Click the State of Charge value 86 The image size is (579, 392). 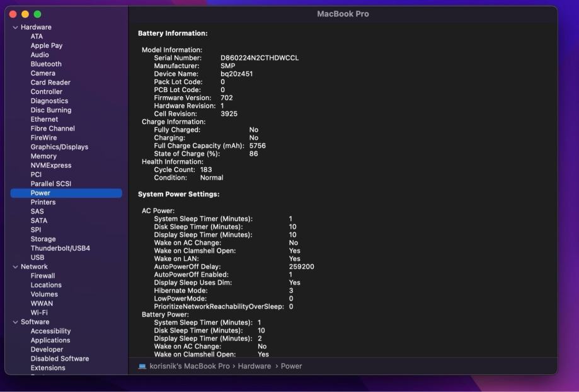coord(254,154)
